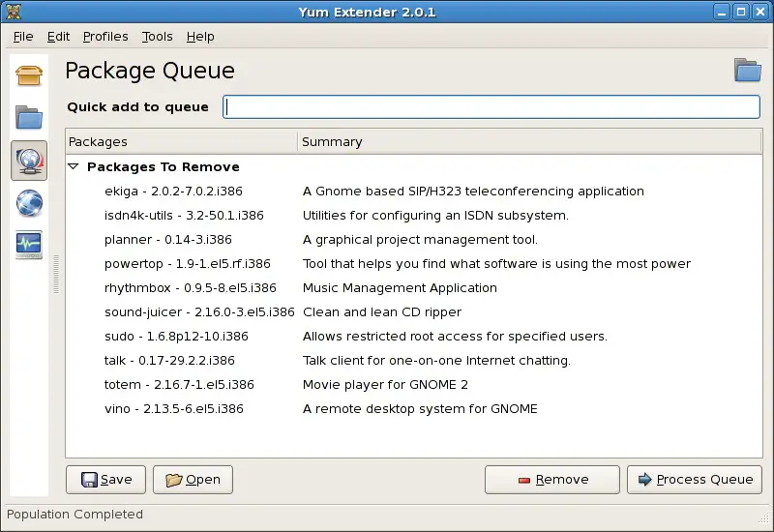Screen dimensions: 774x532
Task: Click the Process Queue button
Action: point(695,480)
